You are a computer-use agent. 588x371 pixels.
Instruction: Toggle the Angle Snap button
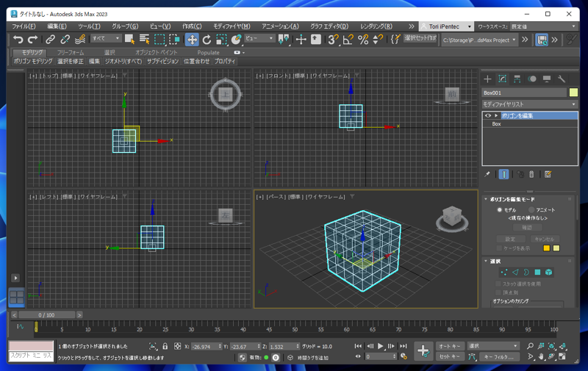[348, 40]
